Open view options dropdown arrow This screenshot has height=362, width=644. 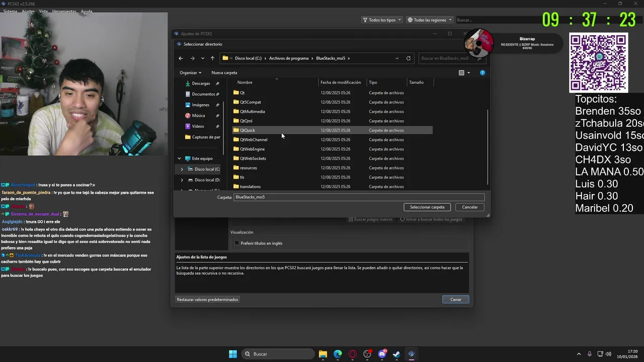tap(469, 73)
